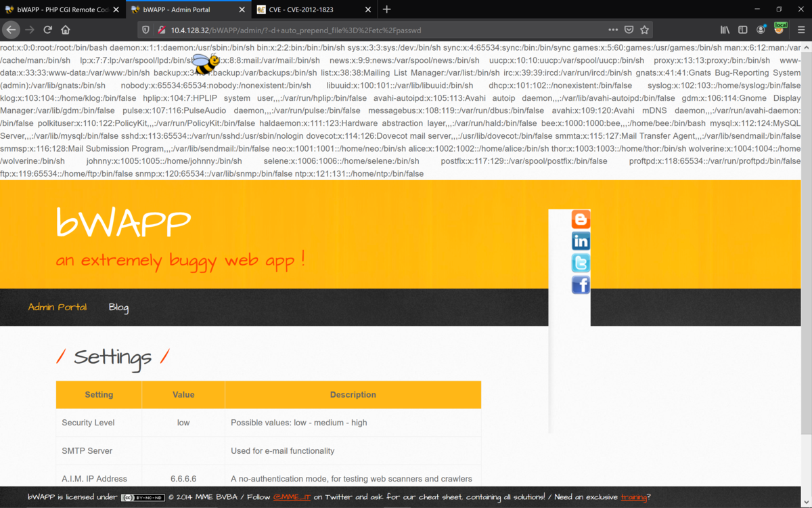
Task: Close the PHP CGI Remote Code tab
Action: (x=116, y=9)
